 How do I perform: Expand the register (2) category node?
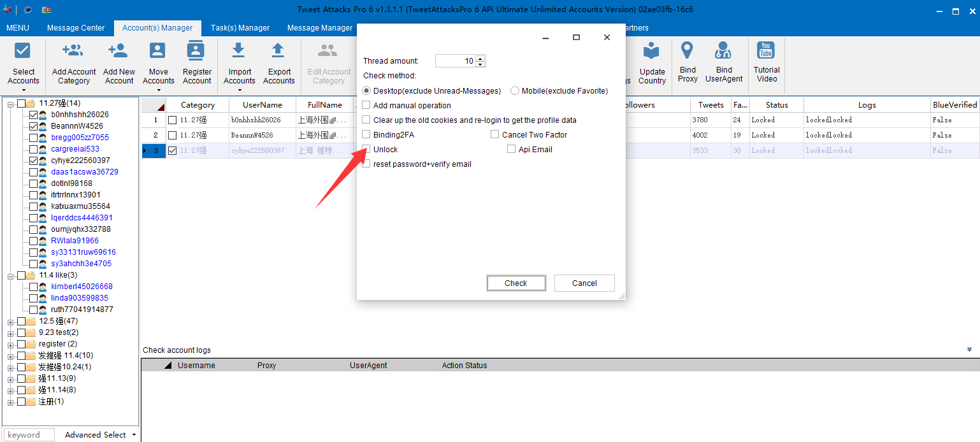[11, 345]
